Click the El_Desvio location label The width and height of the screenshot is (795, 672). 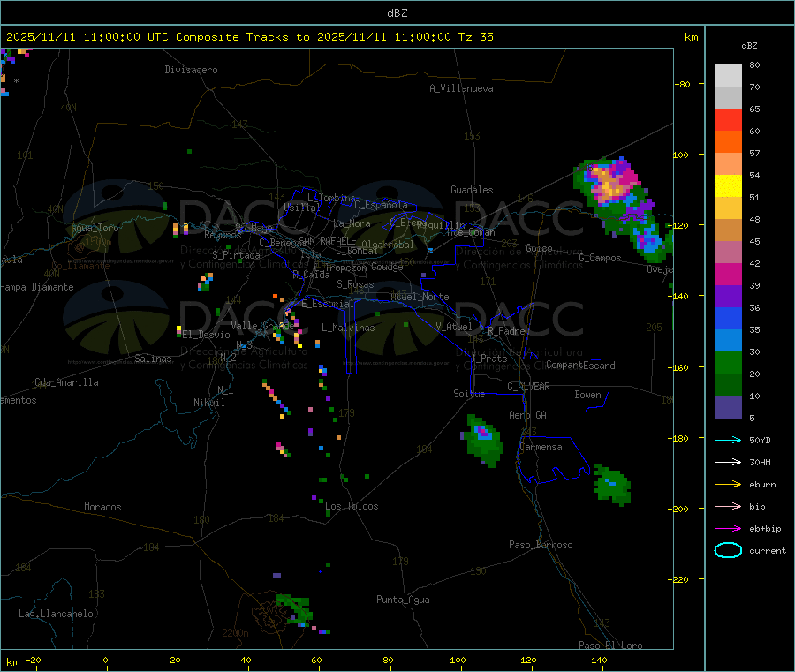point(206,335)
